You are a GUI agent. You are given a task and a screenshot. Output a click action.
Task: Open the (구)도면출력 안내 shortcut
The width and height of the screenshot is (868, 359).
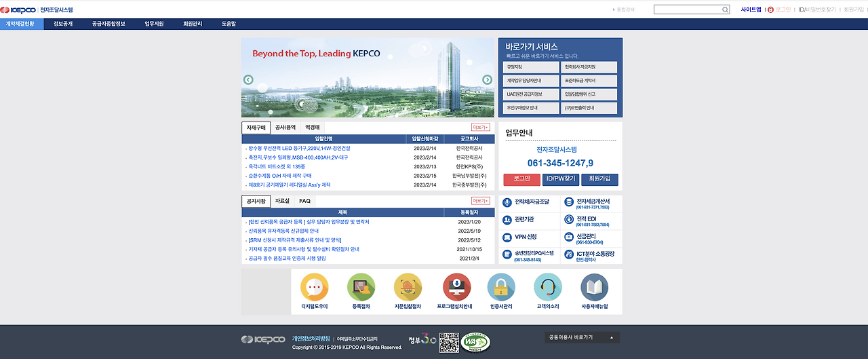589,108
